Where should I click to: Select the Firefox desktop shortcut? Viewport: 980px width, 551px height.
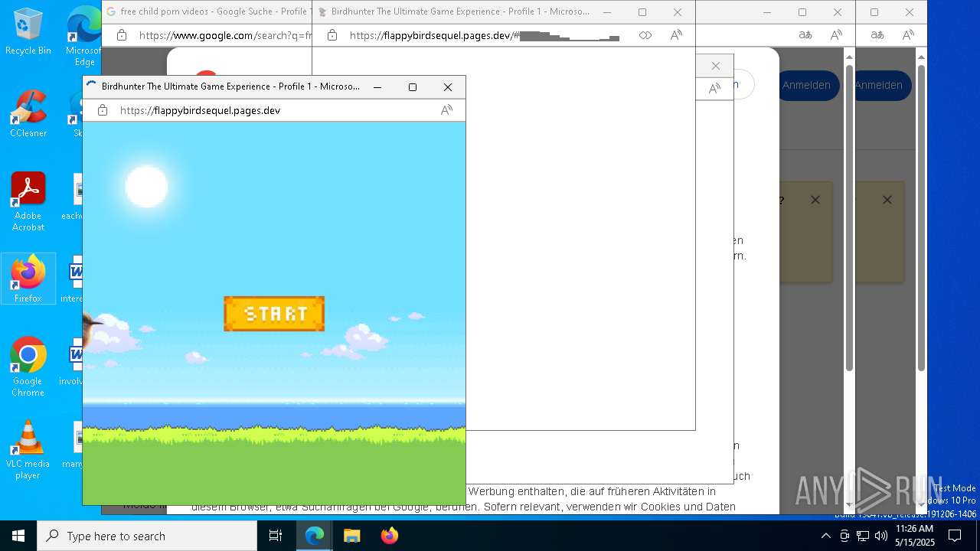(28, 279)
